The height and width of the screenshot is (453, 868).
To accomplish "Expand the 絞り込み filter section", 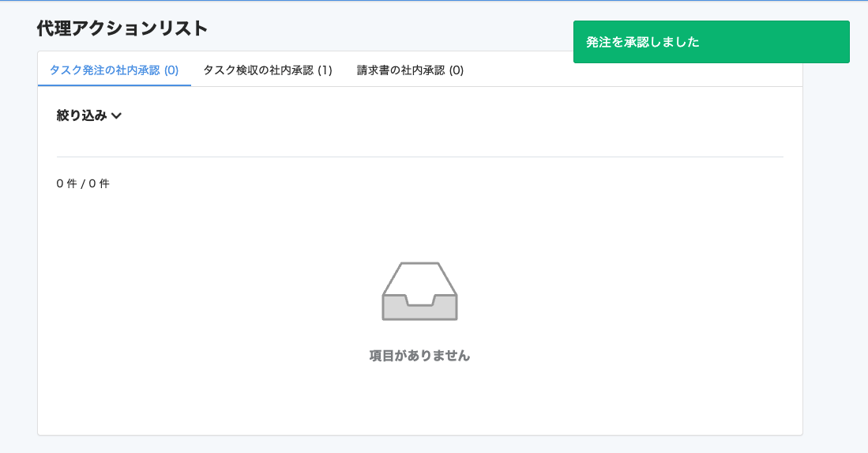I will tap(88, 115).
